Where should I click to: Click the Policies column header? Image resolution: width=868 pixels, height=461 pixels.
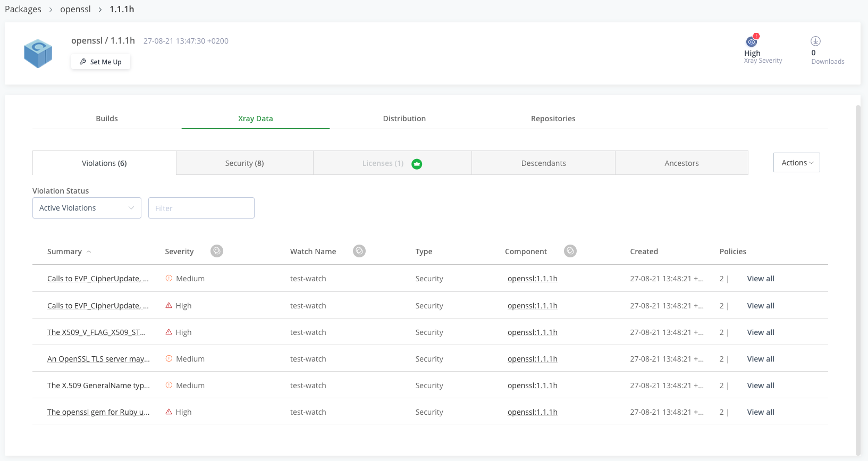(733, 252)
